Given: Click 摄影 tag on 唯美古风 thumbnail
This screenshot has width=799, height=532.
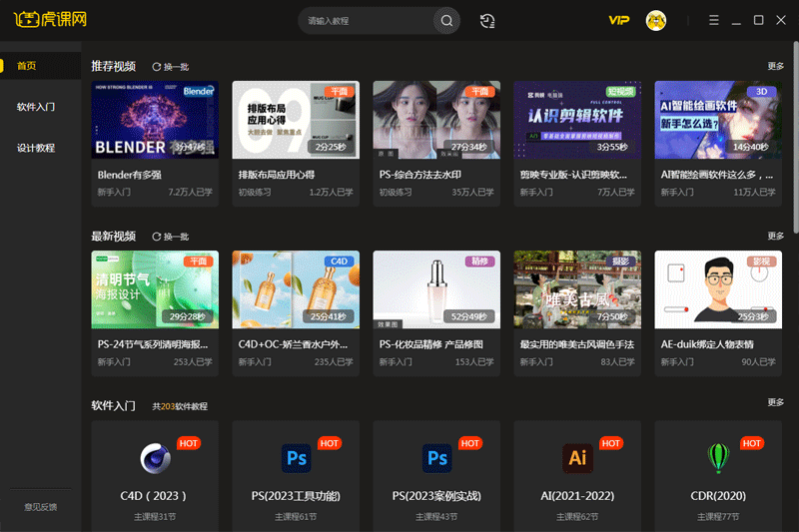Looking at the screenshot, I should [620, 262].
